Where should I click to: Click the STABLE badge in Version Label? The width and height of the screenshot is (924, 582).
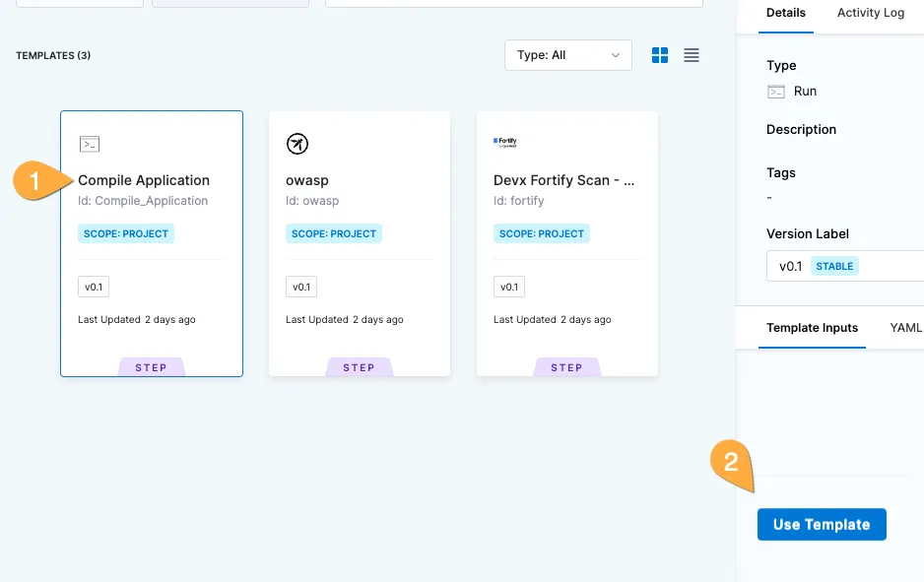[834, 266]
